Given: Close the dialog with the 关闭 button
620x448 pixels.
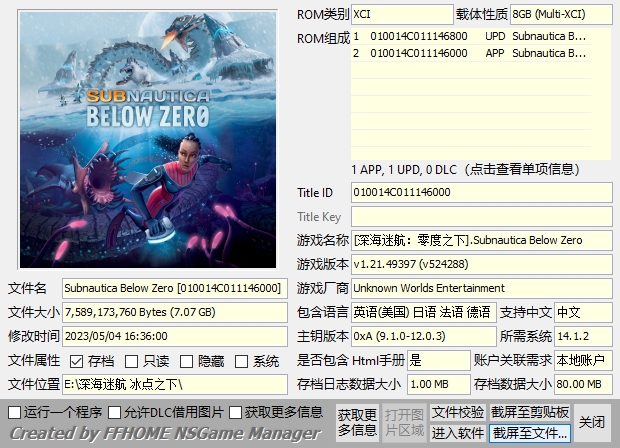Looking at the screenshot, I should pyautogui.click(x=592, y=422).
